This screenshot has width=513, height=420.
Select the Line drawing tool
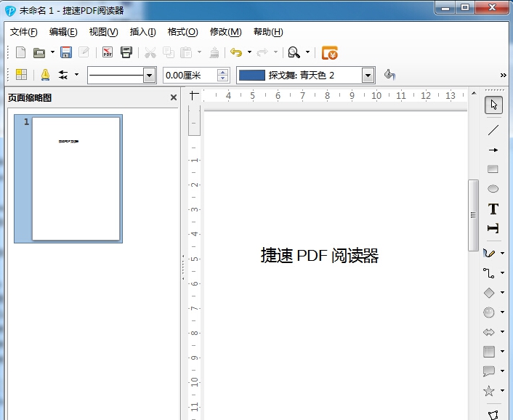click(493, 130)
